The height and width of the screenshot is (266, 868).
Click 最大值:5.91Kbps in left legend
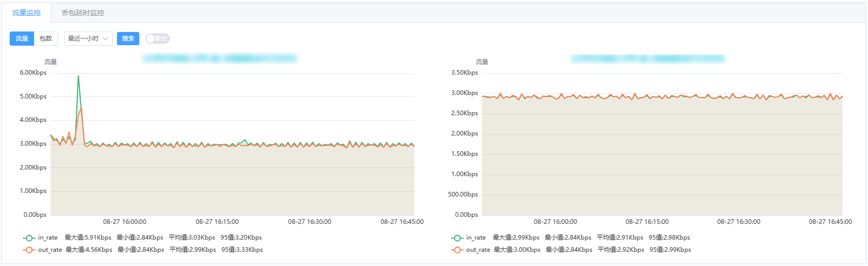[88, 238]
